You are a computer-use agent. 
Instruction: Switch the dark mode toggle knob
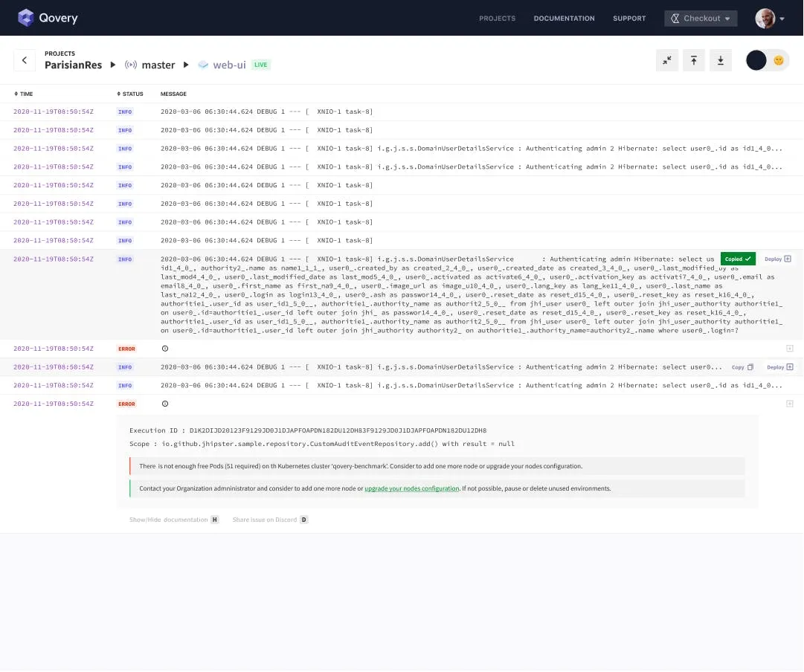pos(756,60)
